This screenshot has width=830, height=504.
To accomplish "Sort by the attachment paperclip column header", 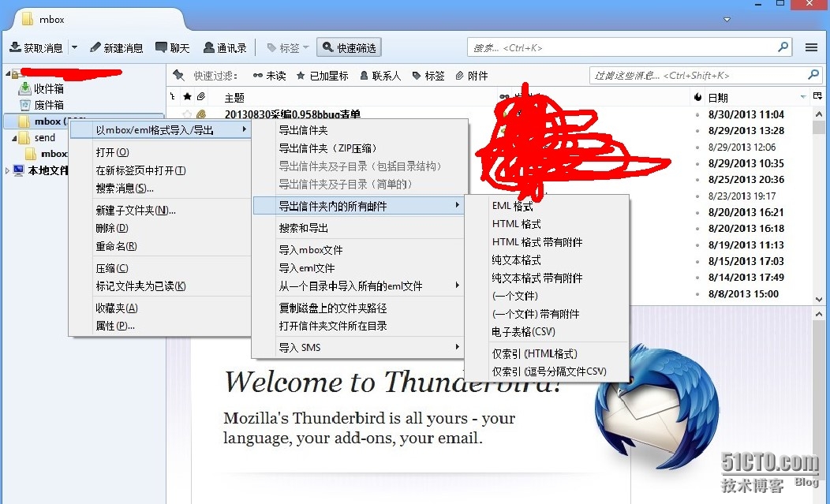I will (x=201, y=97).
